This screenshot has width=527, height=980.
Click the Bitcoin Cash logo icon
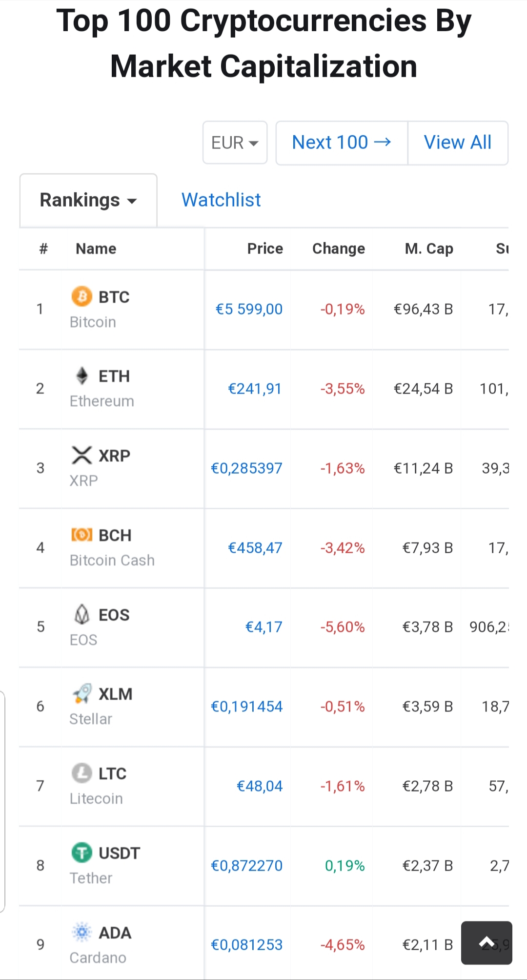coord(81,535)
